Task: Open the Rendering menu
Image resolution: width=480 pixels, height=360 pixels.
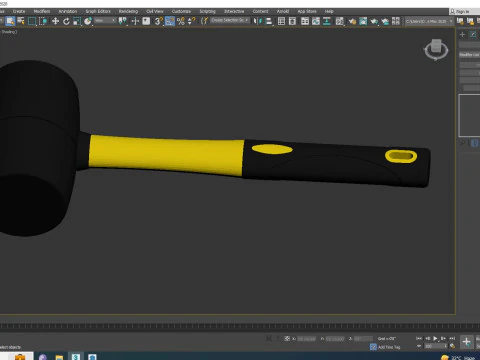Action: (128, 11)
